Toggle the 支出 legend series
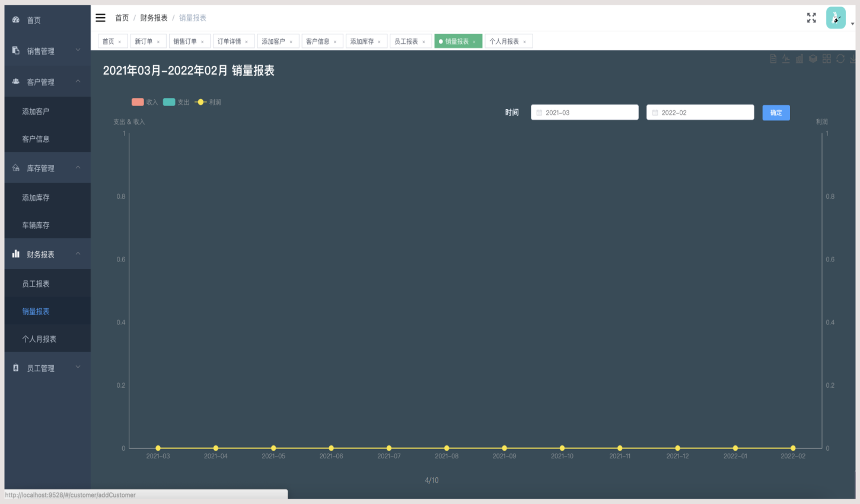The width and height of the screenshot is (860, 504). [176, 102]
